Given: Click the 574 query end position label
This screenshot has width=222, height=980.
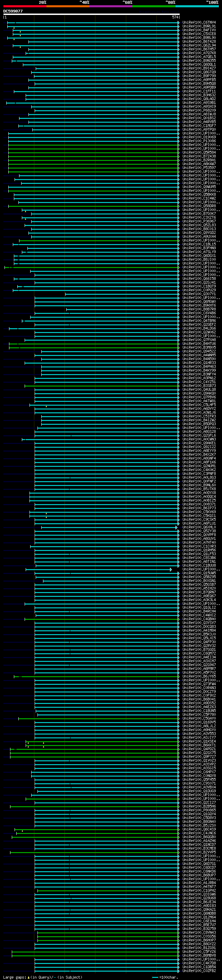Looking at the screenshot, I should [175, 17].
